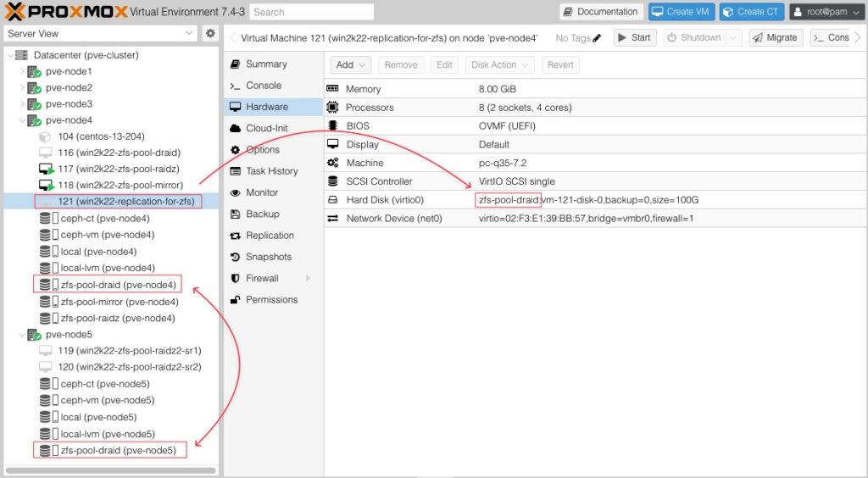Open the root@pam user menu
Screen dimensions: 868x478
tap(826, 12)
